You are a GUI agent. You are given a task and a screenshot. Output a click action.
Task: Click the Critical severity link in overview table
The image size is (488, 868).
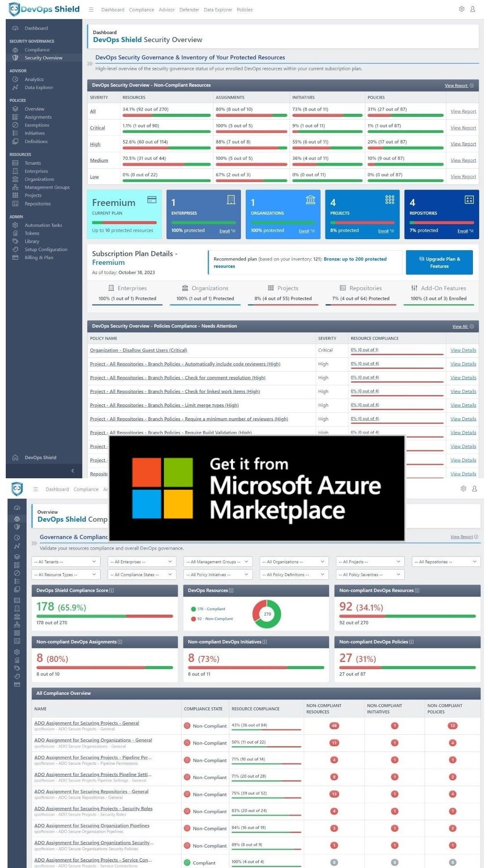pos(97,128)
